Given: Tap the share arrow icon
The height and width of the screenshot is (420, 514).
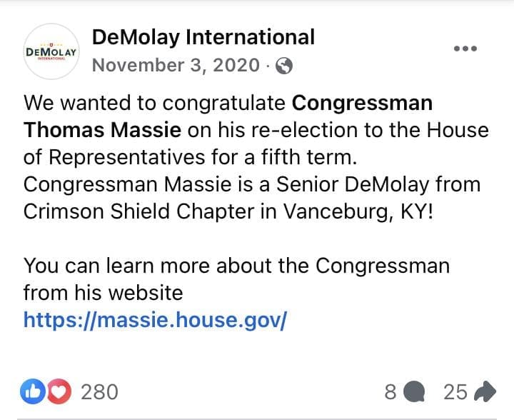Looking at the screenshot, I should point(485,391).
